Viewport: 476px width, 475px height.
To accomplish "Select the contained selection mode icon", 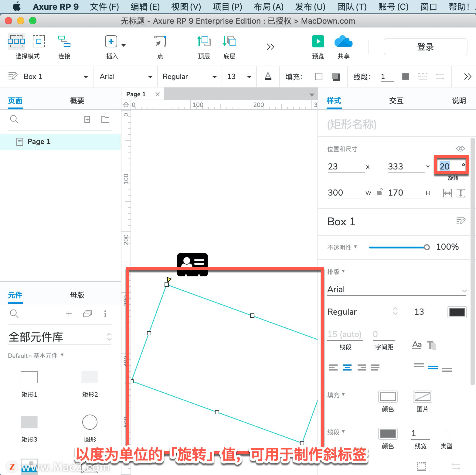I will [x=39, y=41].
